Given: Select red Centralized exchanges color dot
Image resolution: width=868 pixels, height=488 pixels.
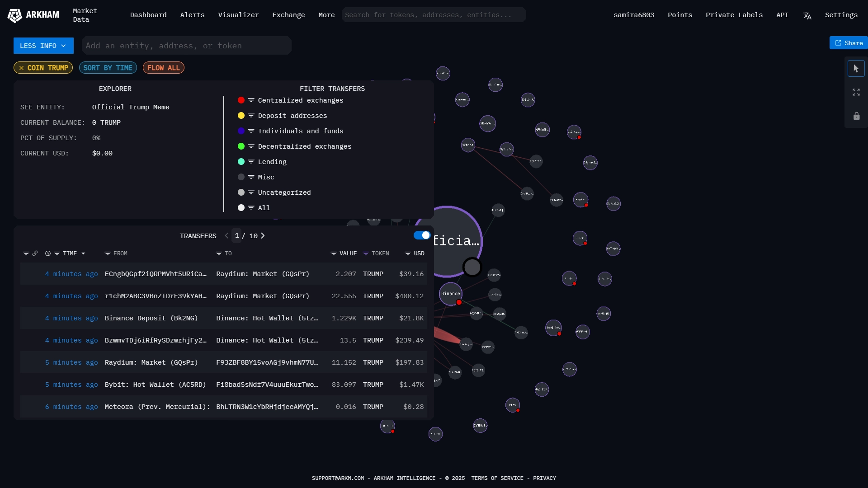Looking at the screenshot, I should coord(241,100).
